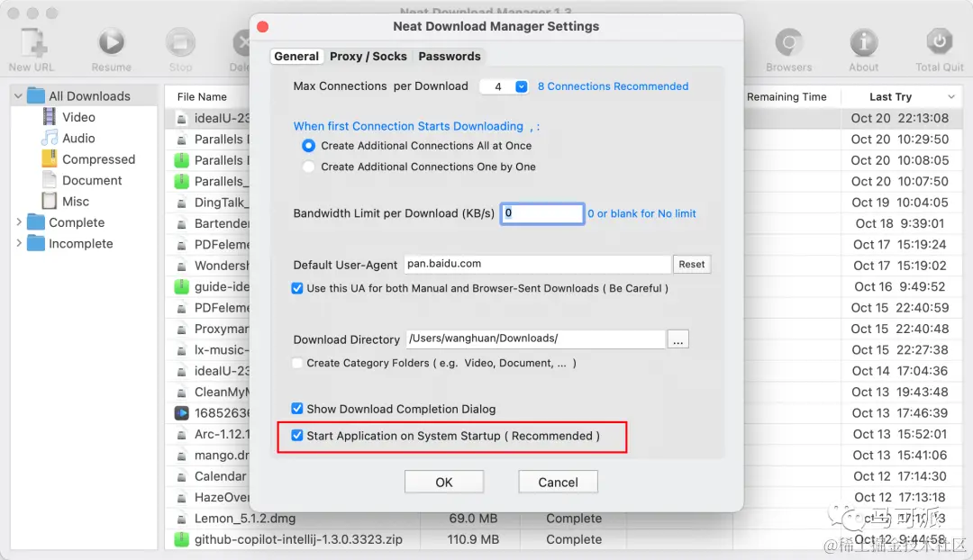Click the Last Try column header
The image size is (973, 560).
pyautogui.click(x=890, y=96)
